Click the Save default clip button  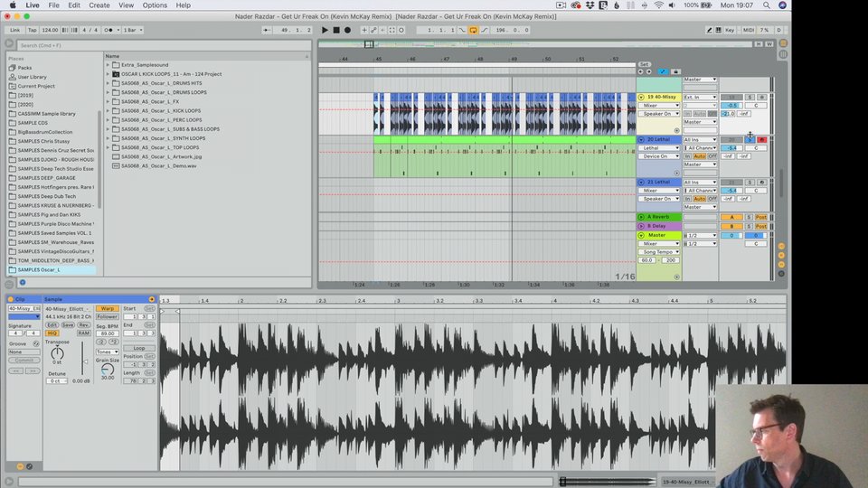click(68, 324)
